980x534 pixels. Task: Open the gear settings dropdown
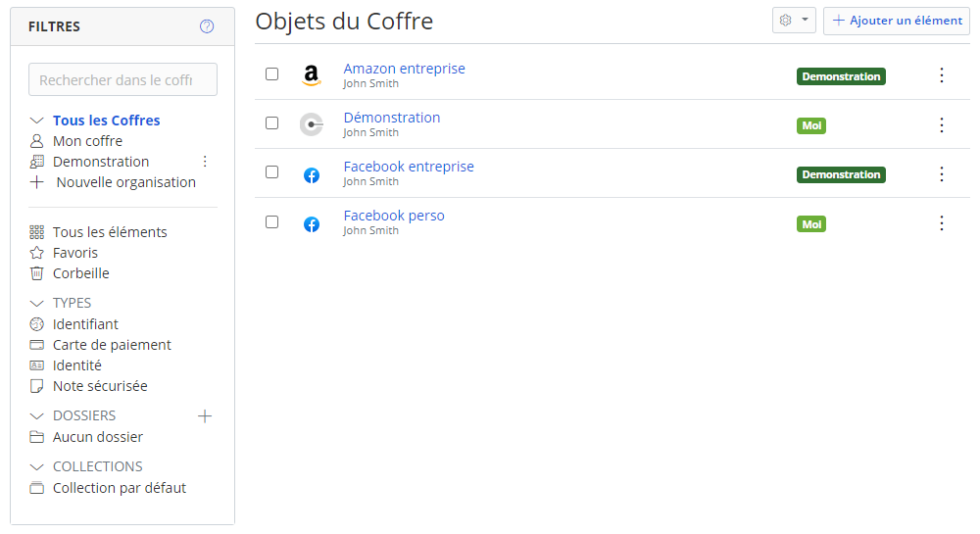click(x=794, y=21)
